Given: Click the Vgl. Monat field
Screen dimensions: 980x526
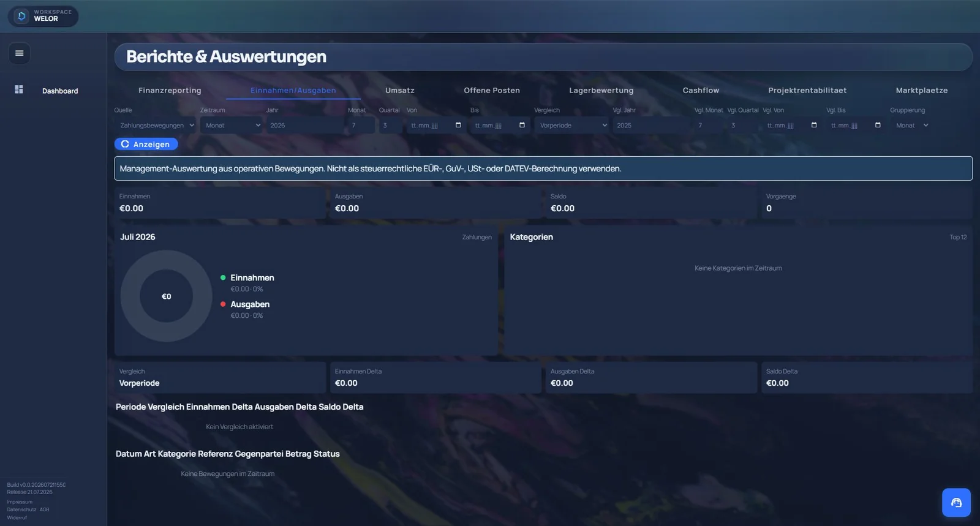Looking at the screenshot, I should (709, 126).
